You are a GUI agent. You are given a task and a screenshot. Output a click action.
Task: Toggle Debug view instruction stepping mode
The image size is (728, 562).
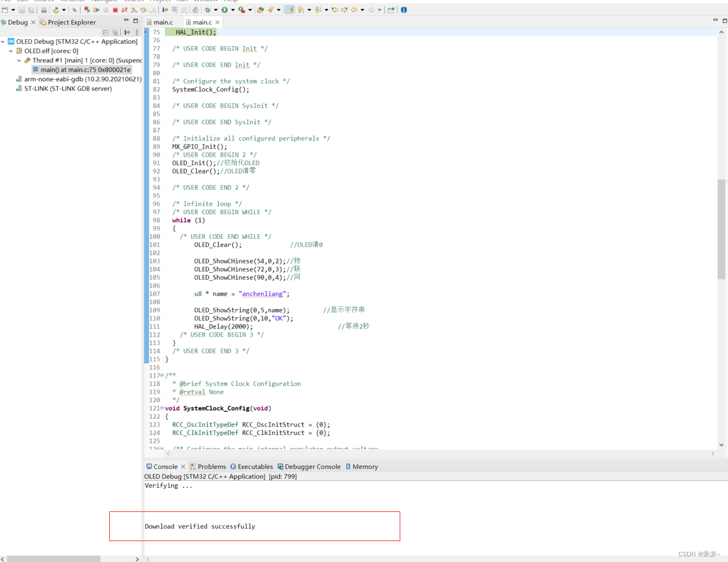(x=127, y=32)
